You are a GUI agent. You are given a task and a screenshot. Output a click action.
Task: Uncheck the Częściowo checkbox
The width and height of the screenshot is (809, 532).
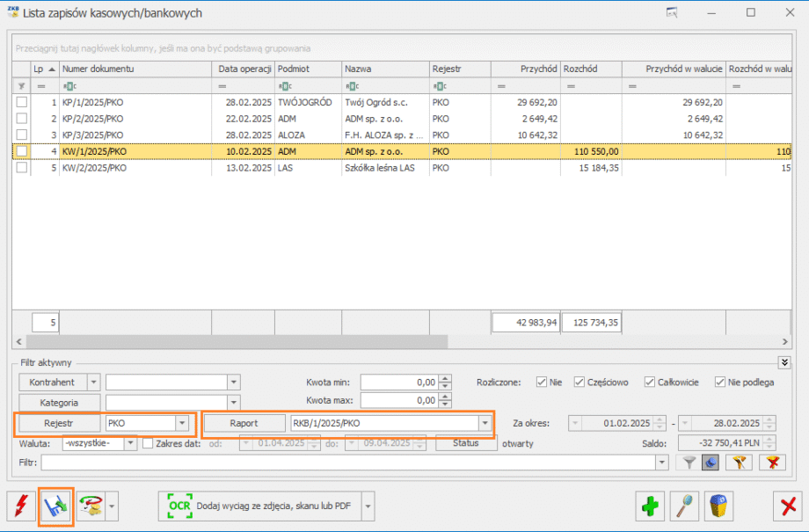[579, 382]
